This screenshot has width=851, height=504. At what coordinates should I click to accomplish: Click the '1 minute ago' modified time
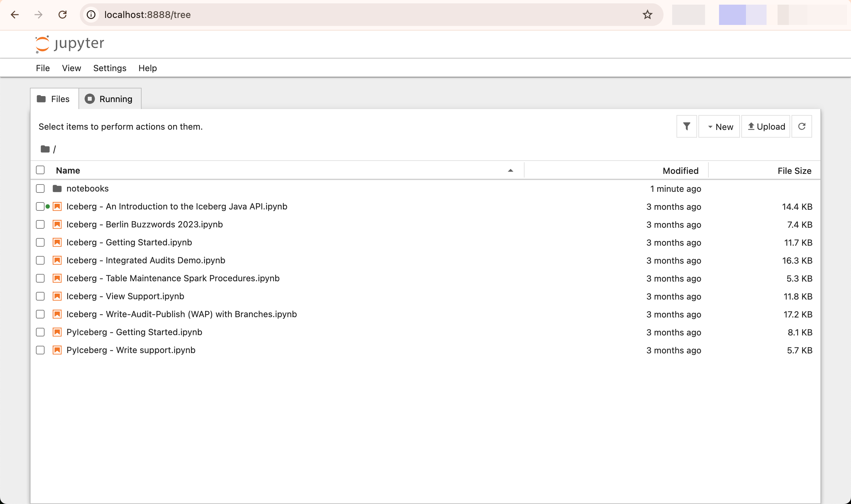point(675,189)
